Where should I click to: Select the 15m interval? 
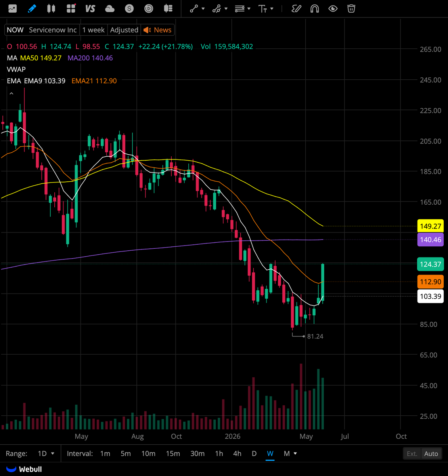point(173,453)
